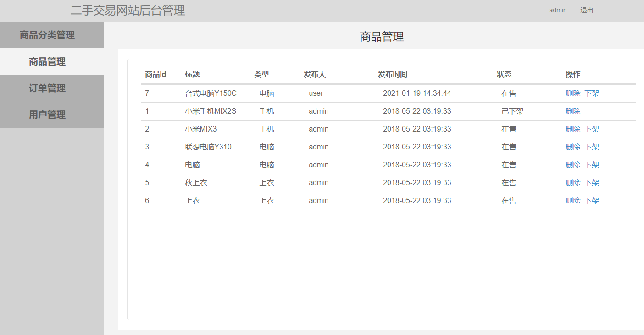Take down the 上衣 item

click(x=592, y=200)
